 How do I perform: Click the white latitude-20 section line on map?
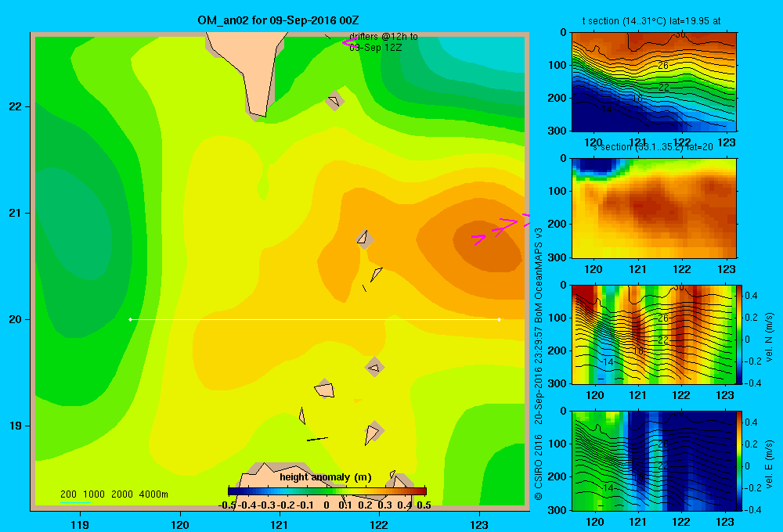[x=315, y=319]
